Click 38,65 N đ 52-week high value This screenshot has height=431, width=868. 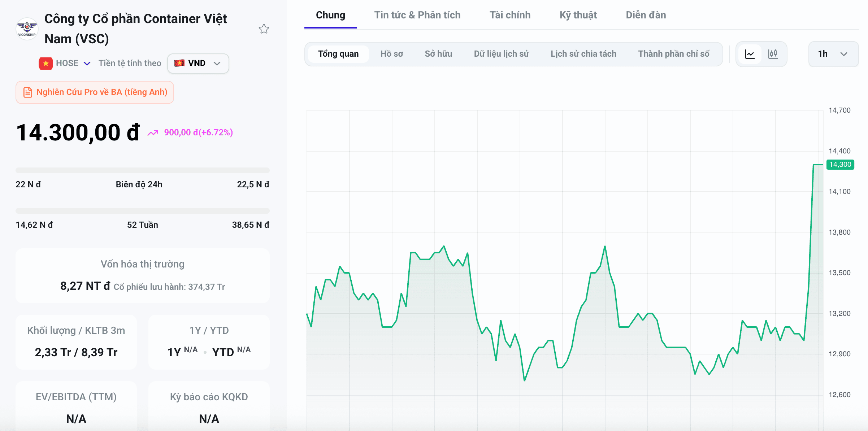coord(251,225)
